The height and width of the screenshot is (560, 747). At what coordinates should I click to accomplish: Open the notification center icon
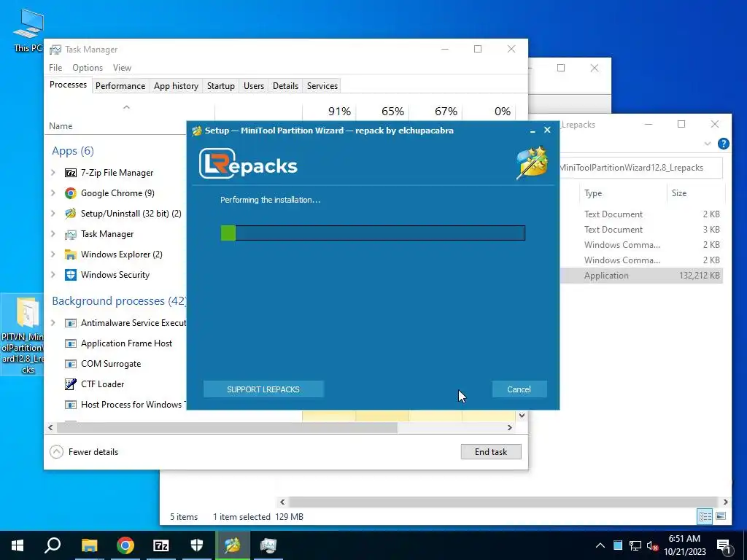(723, 546)
